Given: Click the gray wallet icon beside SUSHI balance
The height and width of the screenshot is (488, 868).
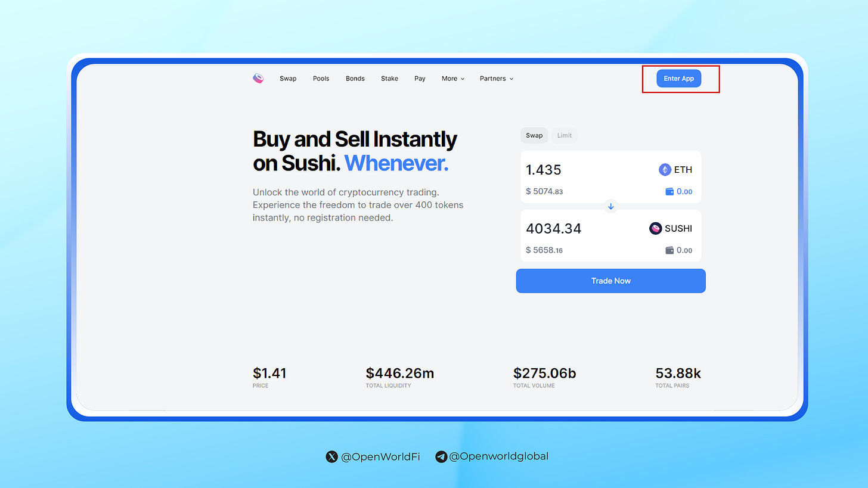Looking at the screenshot, I should [x=669, y=250].
